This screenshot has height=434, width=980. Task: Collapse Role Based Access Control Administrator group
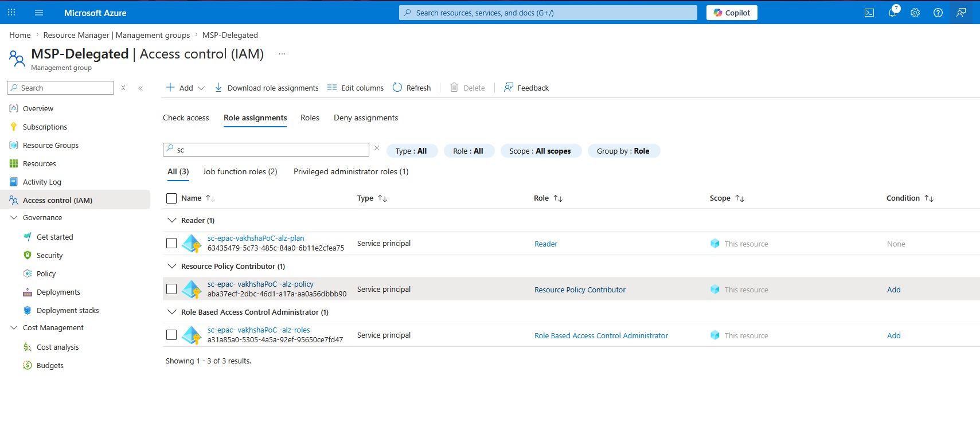[x=171, y=312]
